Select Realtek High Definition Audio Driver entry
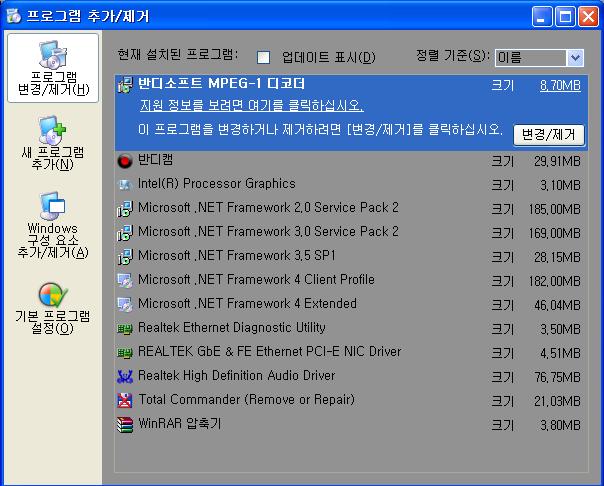Image resolution: width=604 pixels, height=486 pixels. point(351,377)
